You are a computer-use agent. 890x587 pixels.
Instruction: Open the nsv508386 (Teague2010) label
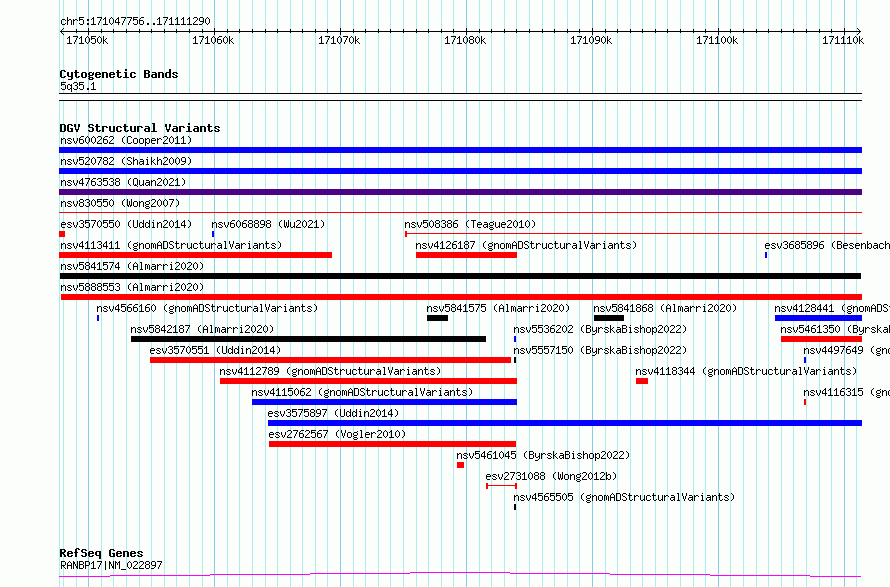click(470, 224)
